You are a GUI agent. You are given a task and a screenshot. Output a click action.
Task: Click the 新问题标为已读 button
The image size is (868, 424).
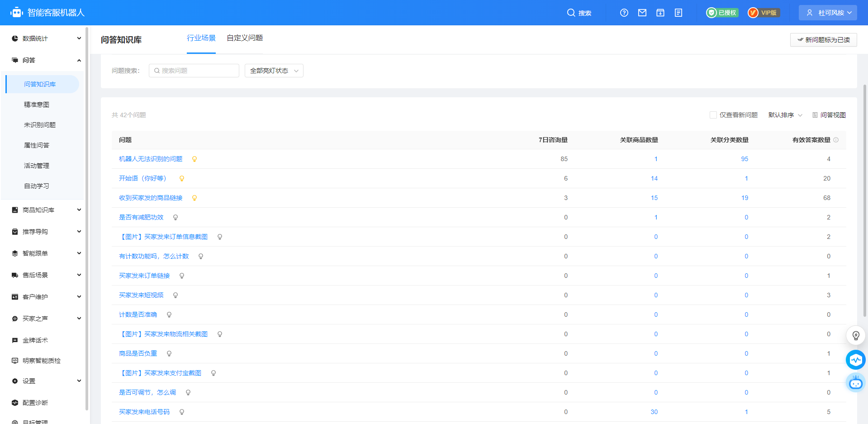(x=824, y=40)
